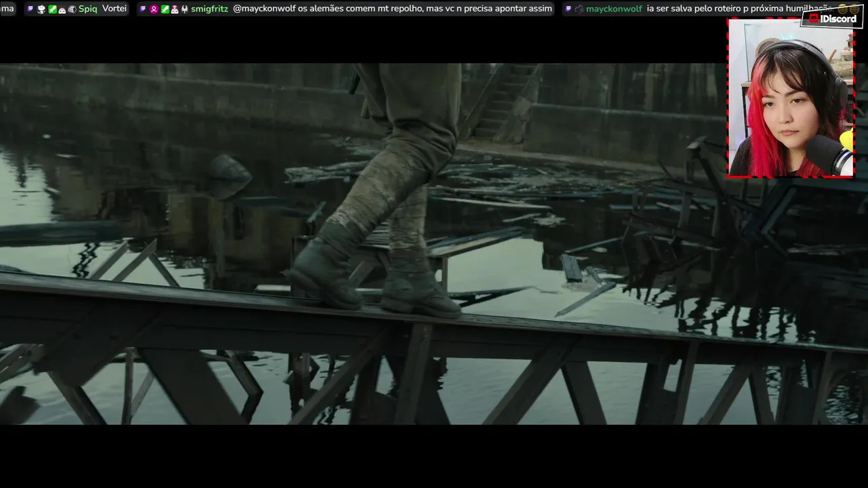Click the movie video frame with boots

pyautogui.click(x=434, y=244)
